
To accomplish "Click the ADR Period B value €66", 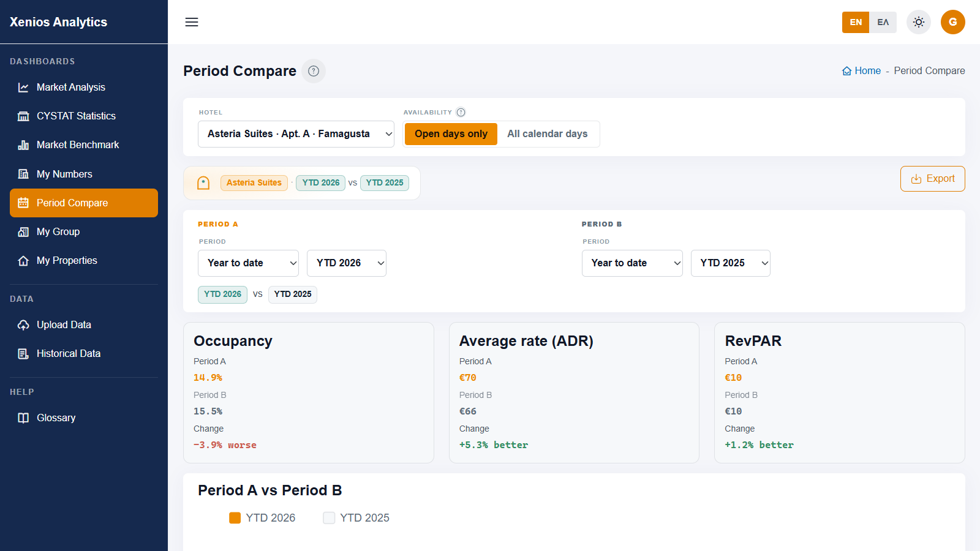I will (468, 411).
